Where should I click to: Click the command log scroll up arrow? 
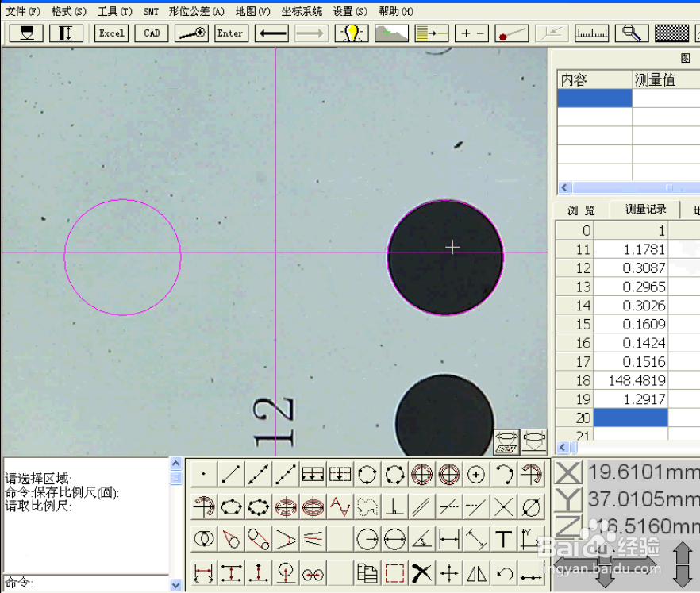(x=176, y=464)
